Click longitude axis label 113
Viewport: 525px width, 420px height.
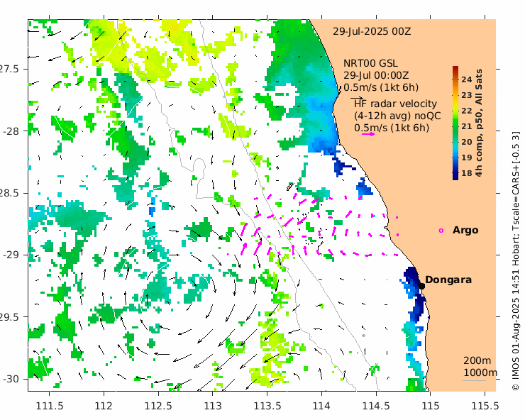(213, 406)
